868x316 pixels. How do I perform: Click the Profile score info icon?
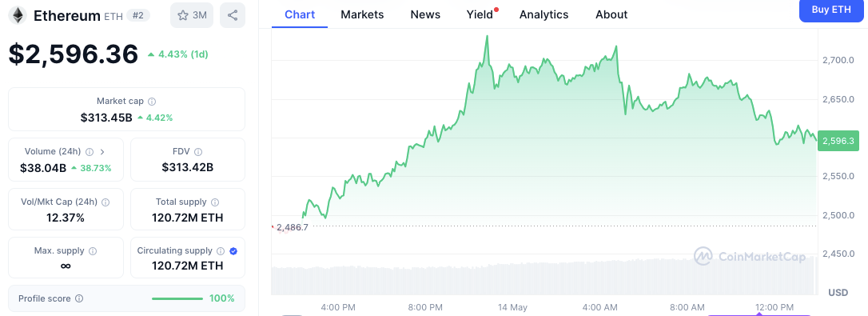79,298
